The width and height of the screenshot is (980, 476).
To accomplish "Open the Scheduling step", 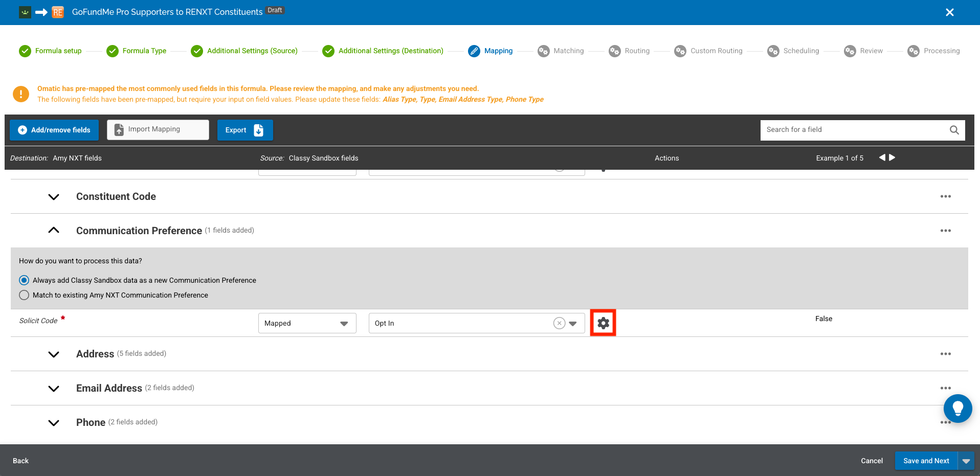I will coord(793,51).
